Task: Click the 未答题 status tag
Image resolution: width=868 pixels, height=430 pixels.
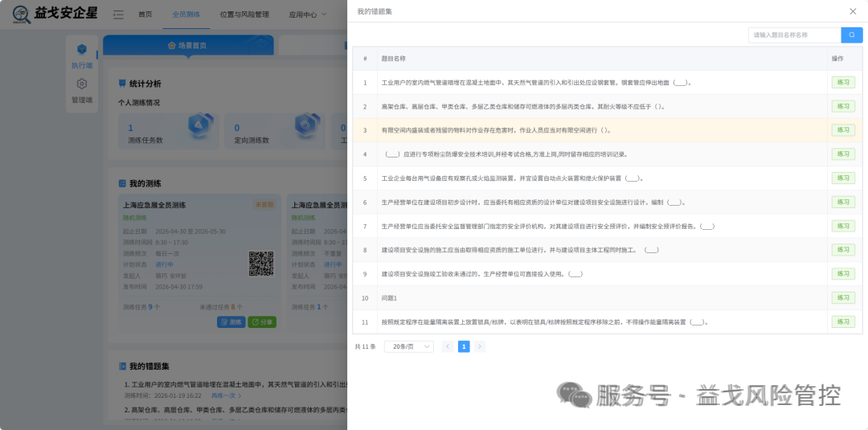Action: point(264,205)
